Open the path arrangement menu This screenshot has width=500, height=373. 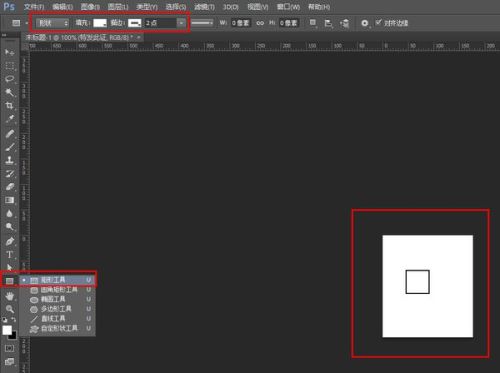(345, 23)
